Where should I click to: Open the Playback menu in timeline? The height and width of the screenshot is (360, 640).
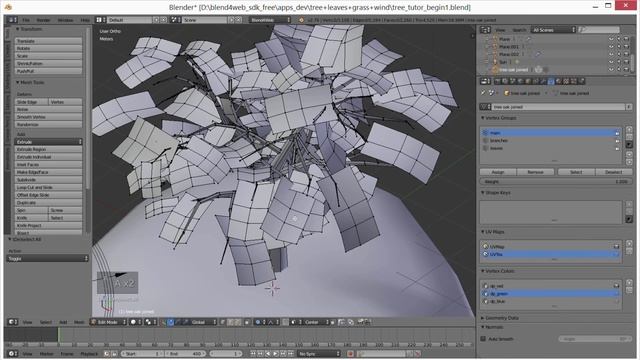(x=89, y=353)
